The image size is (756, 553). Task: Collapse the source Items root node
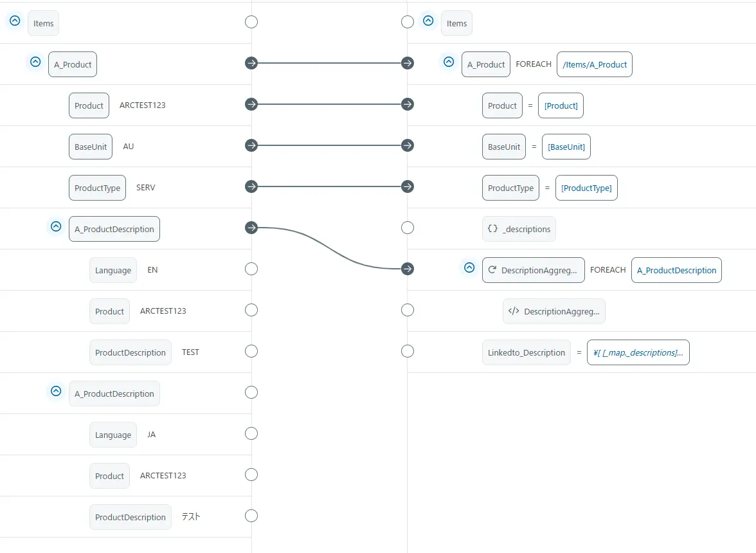click(x=15, y=21)
